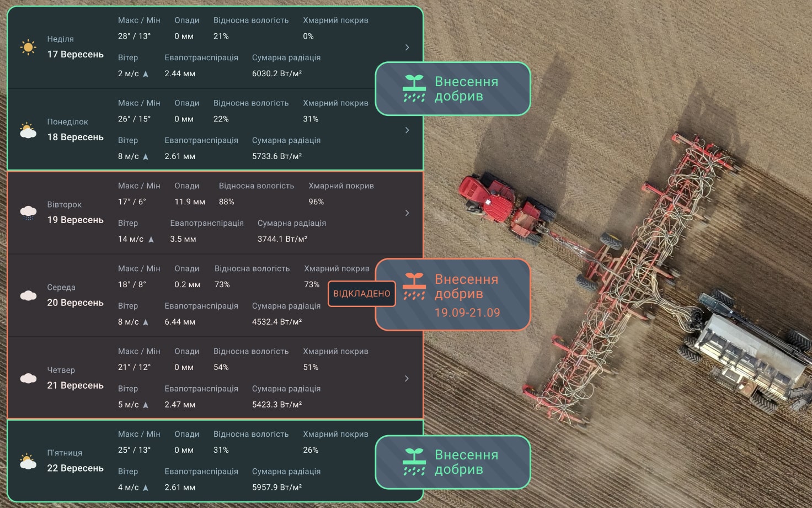Select the date 22 Вересень

point(75,468)
